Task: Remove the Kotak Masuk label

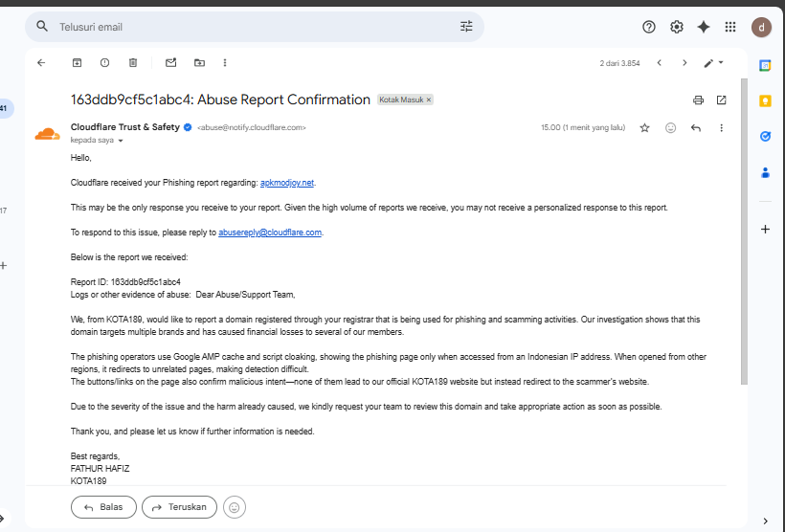Action: (x=429, y=100)
